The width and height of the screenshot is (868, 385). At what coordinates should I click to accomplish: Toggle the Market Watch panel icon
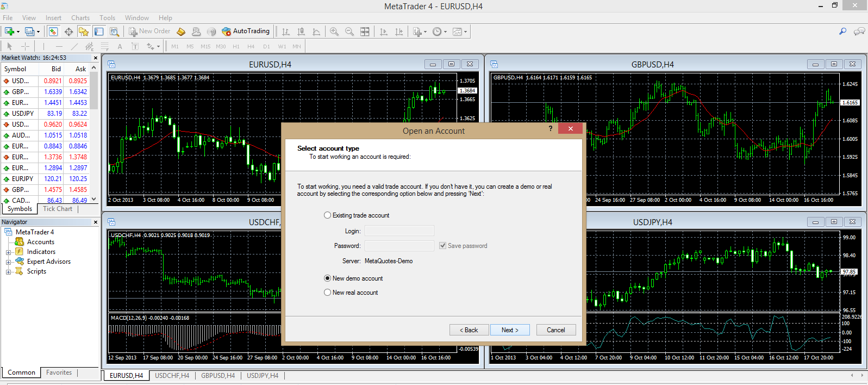coord(53,32)
